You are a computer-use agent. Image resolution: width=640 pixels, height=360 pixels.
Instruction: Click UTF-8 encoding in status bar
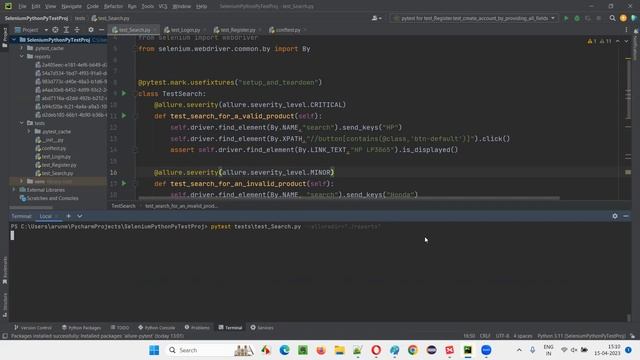coord(502,336)
